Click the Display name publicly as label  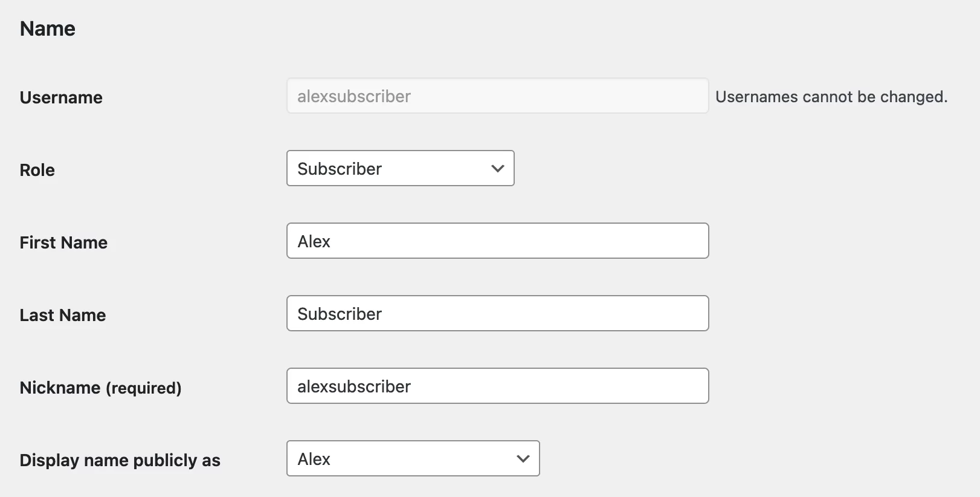[120, 460]
